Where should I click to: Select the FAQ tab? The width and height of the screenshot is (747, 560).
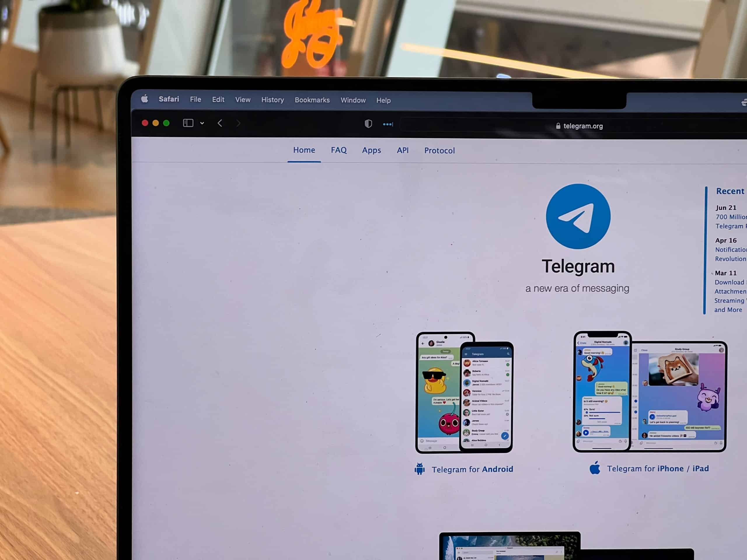coord(338,150)
